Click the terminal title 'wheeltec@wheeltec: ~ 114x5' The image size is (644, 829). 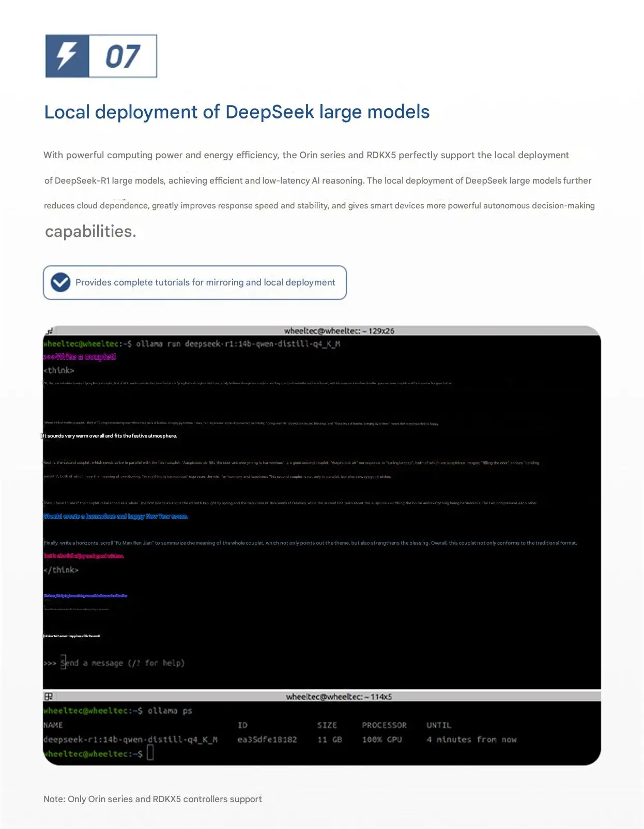(339, 697)
